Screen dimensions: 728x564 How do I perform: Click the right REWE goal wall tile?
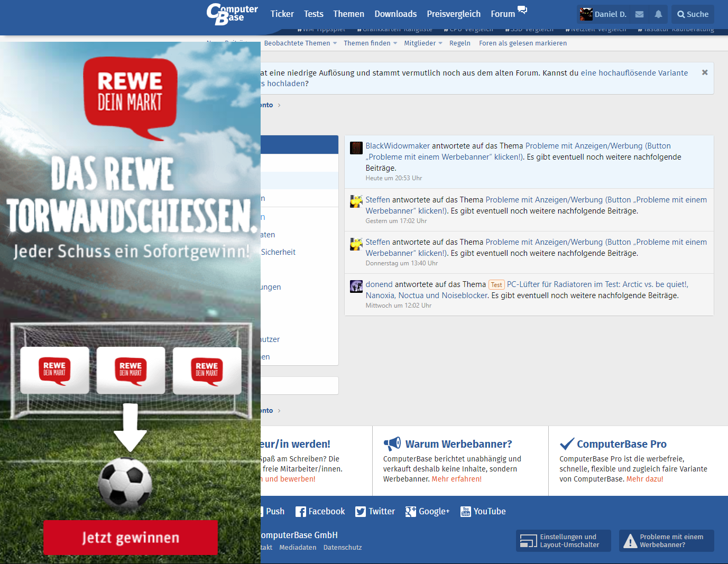pos(207,370)
